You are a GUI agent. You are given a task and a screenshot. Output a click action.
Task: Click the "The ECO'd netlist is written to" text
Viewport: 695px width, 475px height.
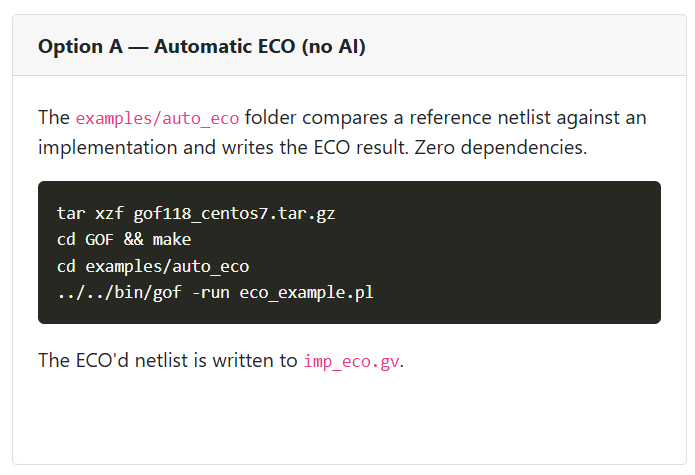tap(168, 360)
